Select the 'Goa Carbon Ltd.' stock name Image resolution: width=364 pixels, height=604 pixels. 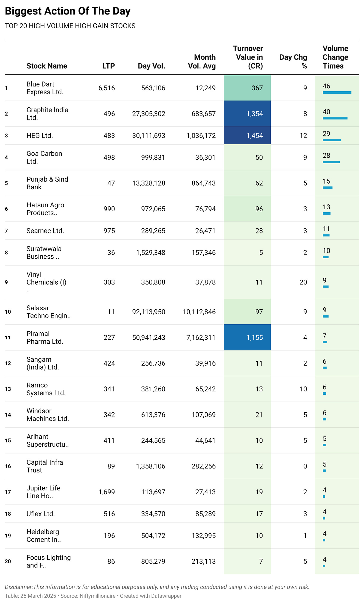[44, 157]
